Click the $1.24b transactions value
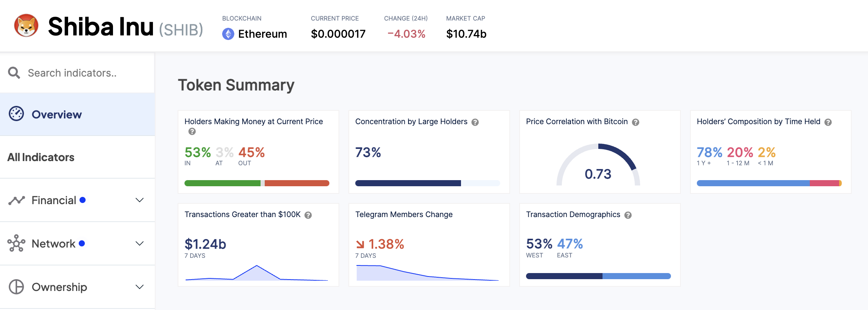 [205, 244]
